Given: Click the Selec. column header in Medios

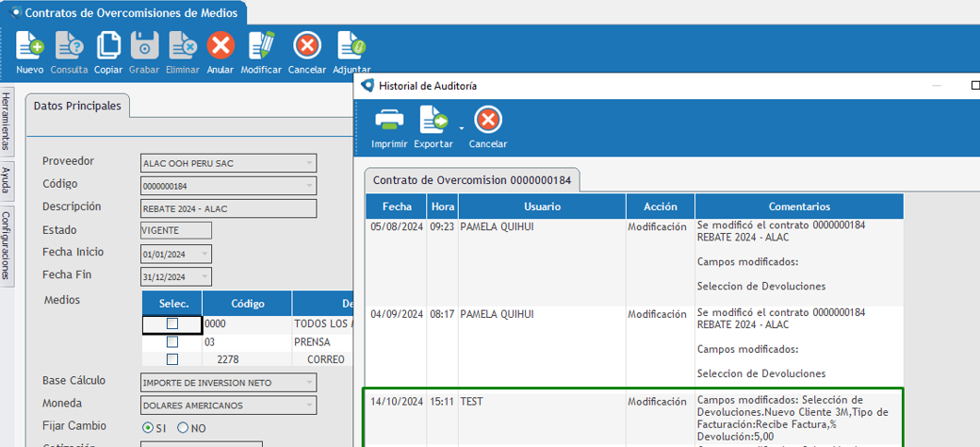Looking at the screenshot, I should [172, 304].
